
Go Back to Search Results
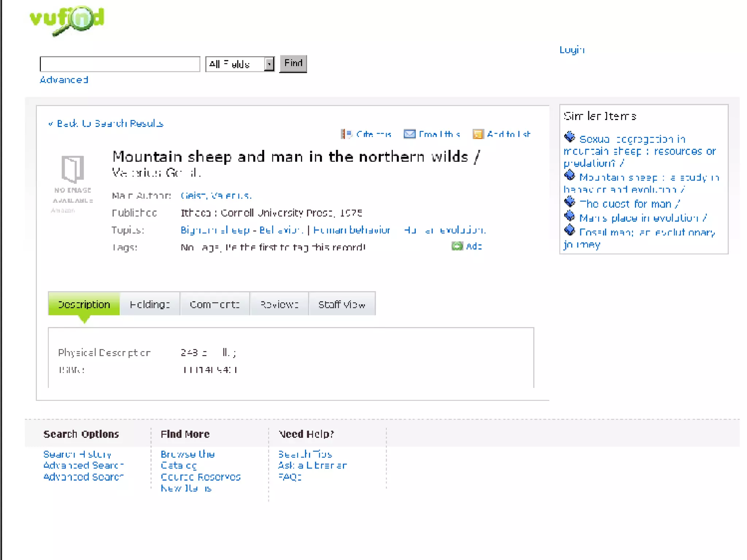[x=106, y=124]
